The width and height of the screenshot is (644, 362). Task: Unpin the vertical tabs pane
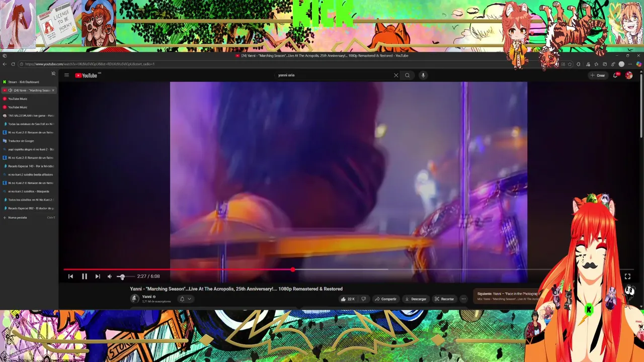coord(53,73)
